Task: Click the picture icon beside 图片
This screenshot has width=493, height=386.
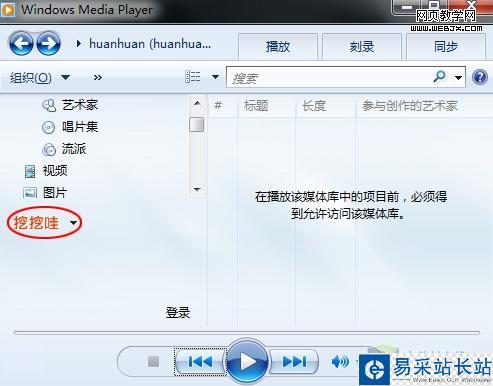Action: pyautogui.click(x=30, y=193)
